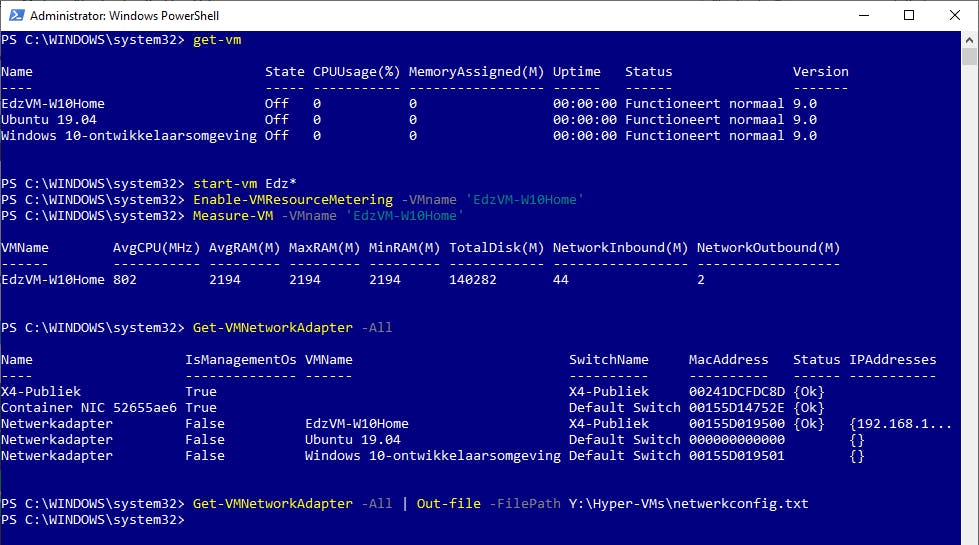The image size is (979, 545).
Task: Click the 'start-vm' command text
Action: click(225, 184)
